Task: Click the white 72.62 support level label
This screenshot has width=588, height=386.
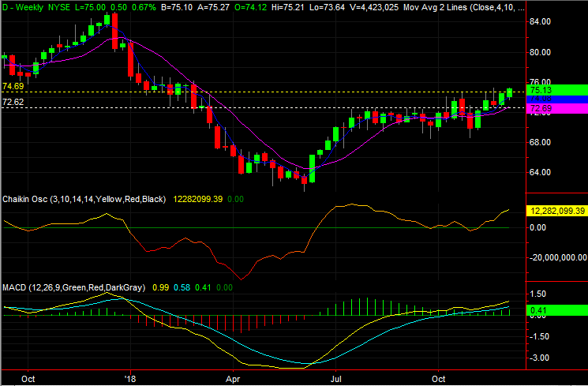Action: [13, 102]
